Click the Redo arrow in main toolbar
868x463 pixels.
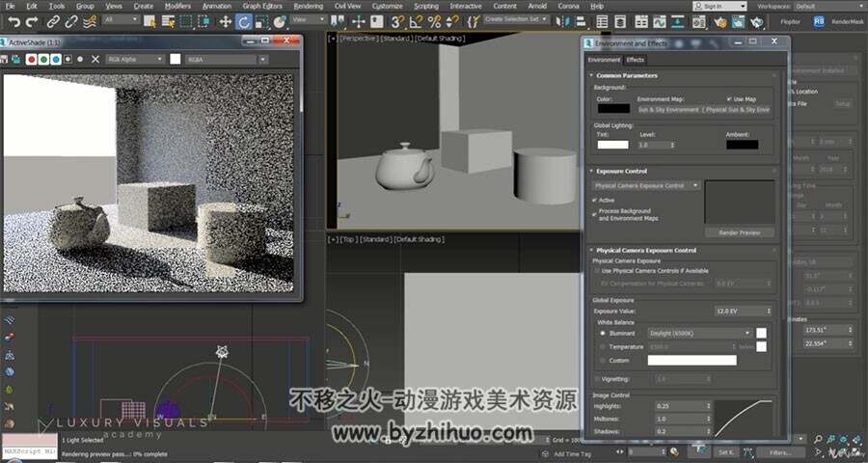pos(32,21)
